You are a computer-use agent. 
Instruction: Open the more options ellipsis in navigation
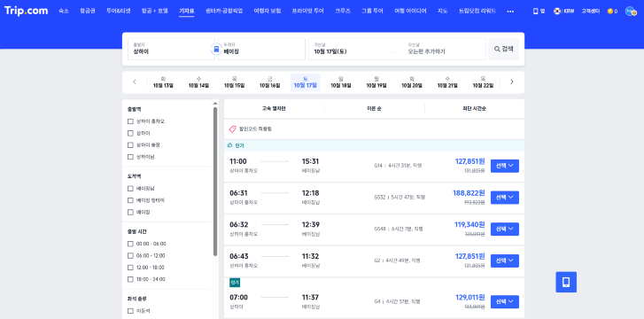tap(510, 12)
